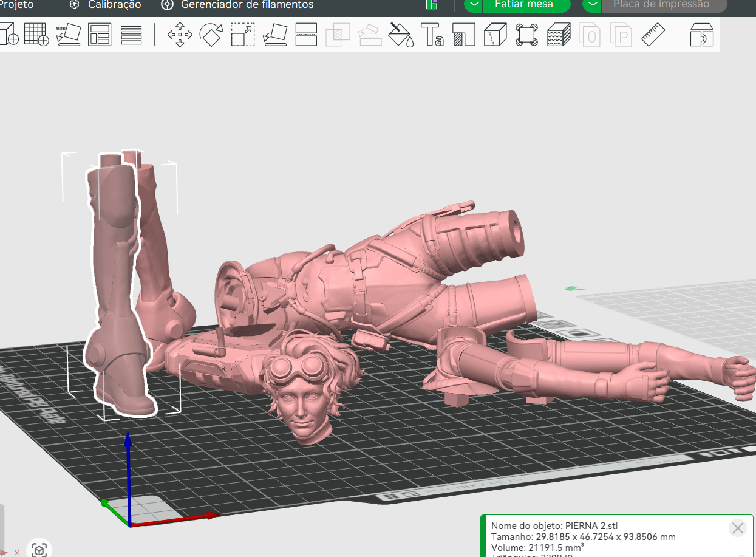Click the Add object cube icon
Screen dimensions: 756x557
point(9,35)
